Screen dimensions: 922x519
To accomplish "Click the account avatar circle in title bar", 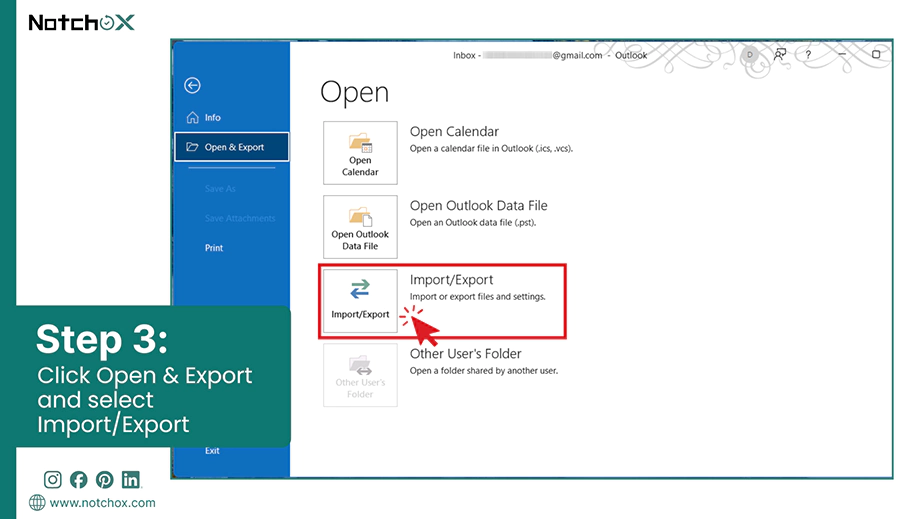I will (x=750, y=55).
